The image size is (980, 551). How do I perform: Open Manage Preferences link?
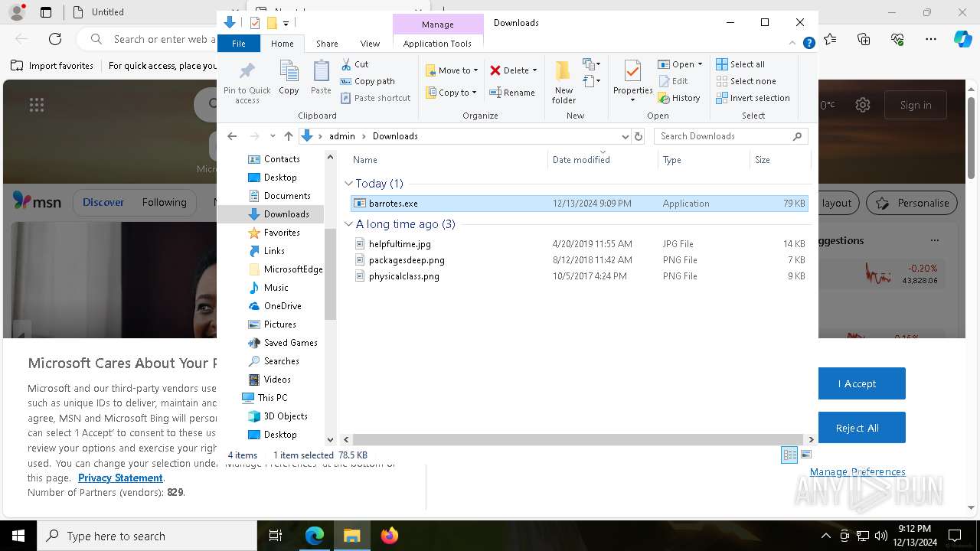point(857,471)
